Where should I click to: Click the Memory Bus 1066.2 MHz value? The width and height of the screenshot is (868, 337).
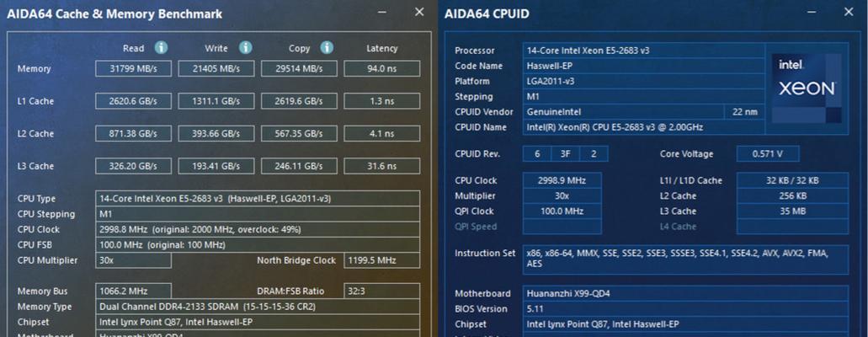133,291
